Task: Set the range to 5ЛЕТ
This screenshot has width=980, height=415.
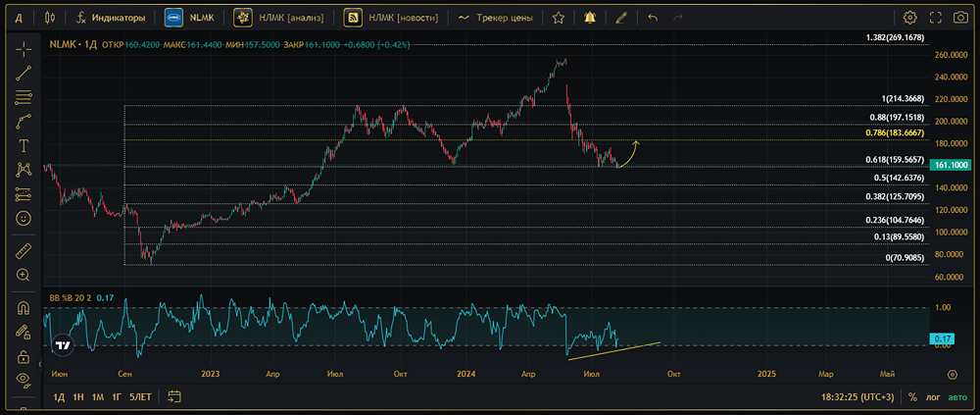Action: [140, 396]
